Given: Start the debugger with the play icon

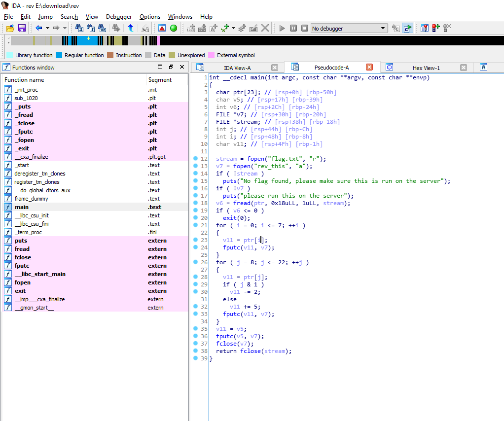Looking at the screenshot, I should pyautogui.click(x=281, y=28).
